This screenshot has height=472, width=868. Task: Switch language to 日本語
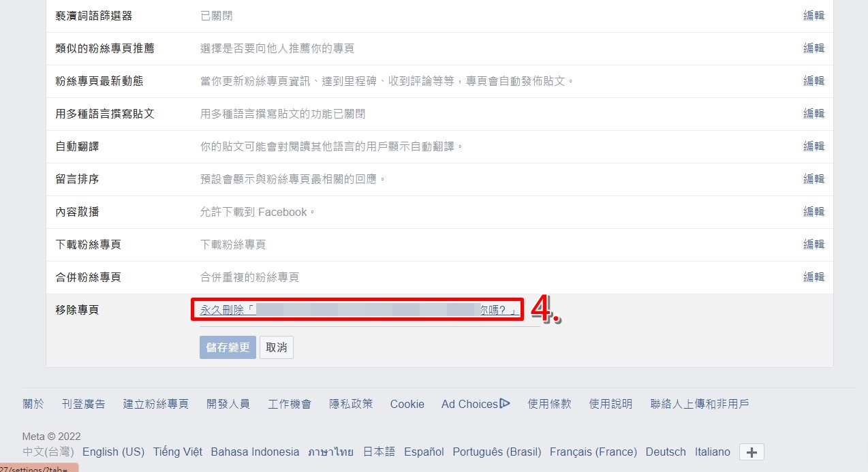click(x=379, y=452)
